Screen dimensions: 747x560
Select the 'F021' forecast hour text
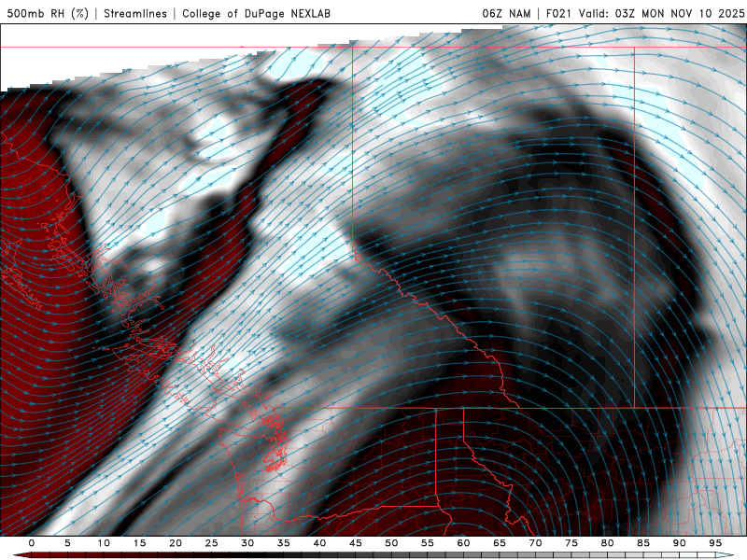coord(558,13)
